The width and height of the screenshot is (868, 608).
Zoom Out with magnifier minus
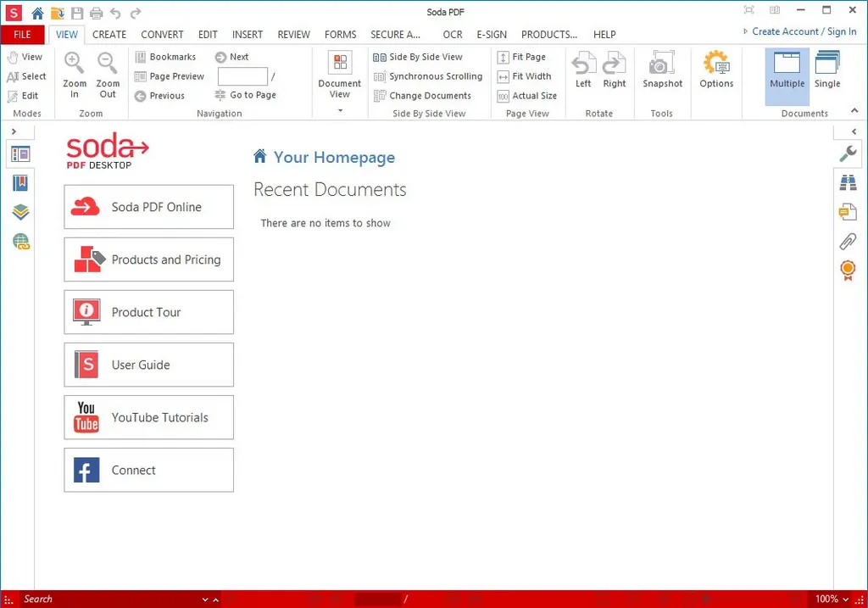click(x=108, y=75)
